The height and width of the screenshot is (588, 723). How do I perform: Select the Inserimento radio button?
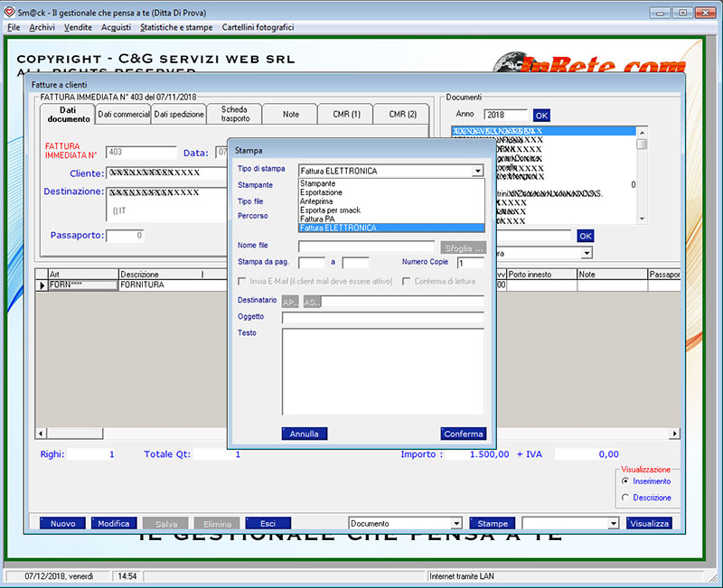point(625,481)
